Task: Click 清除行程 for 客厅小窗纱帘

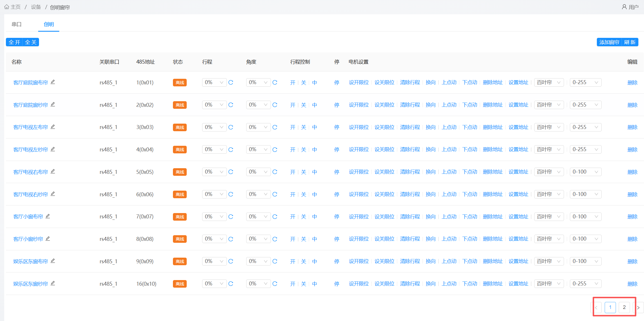Action: point(410,239)
